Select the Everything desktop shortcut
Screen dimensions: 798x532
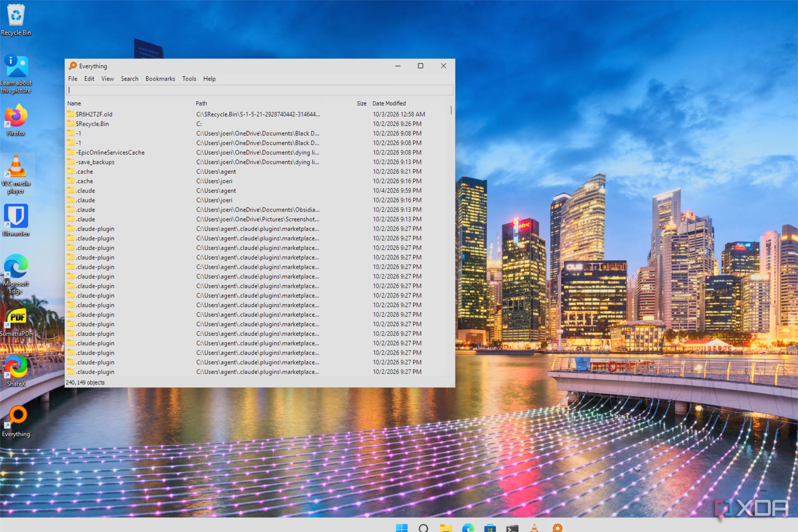pyautogui.click(x=16, y=421)
